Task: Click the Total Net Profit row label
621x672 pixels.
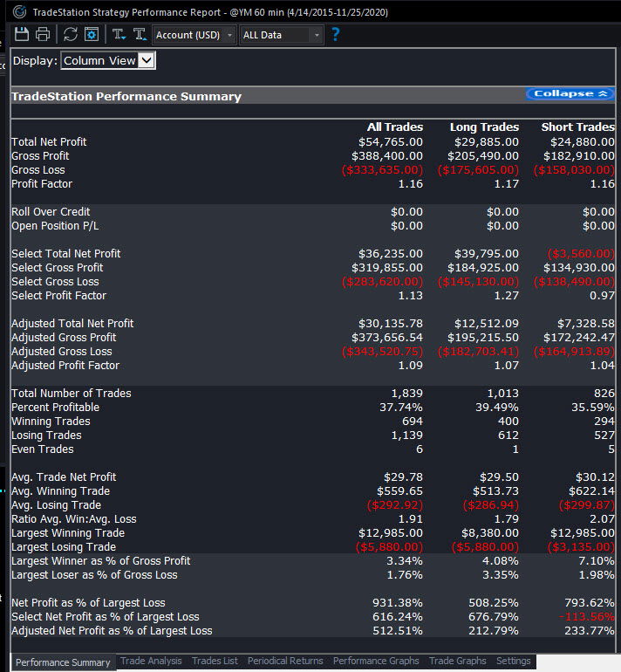Action: coord(49,142)
